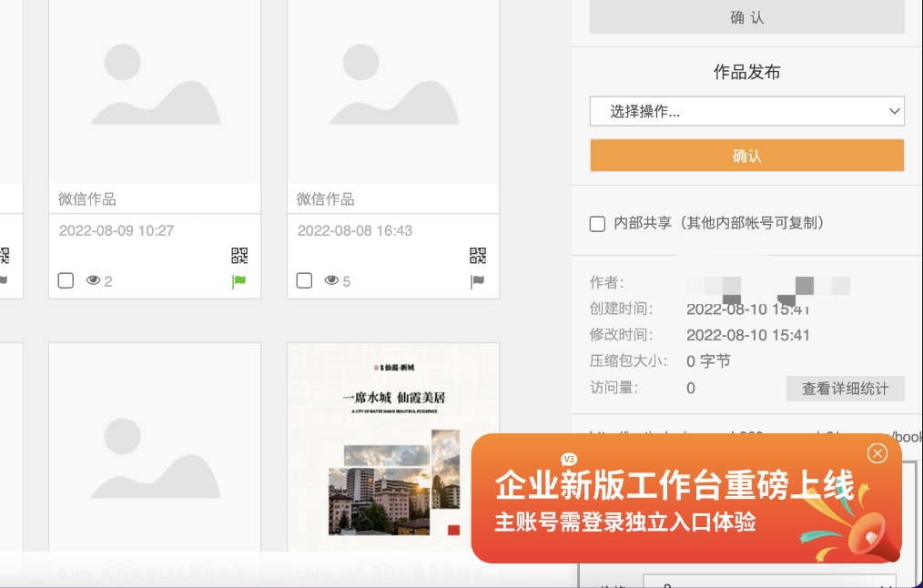Open QR code for 2022-08-09 10:27 work
Screen dimensions: 923x588
(239, 256)
